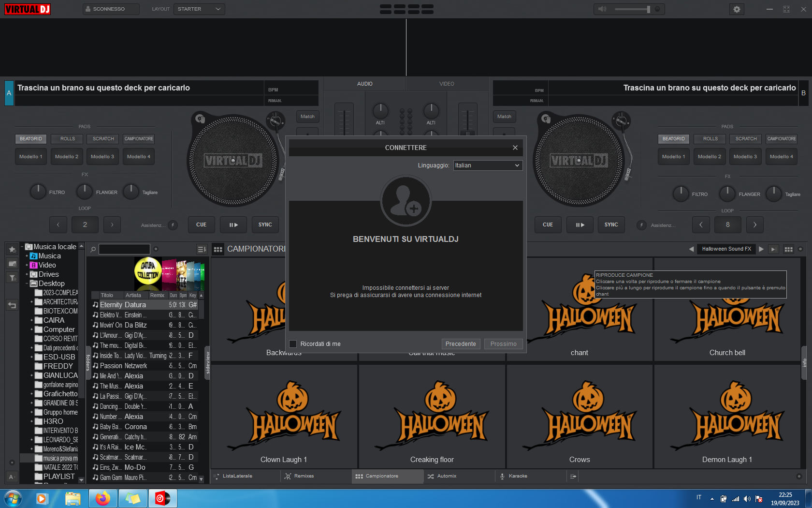Open the Automix tab
This screenshot has width=812, height=508.
459,477
